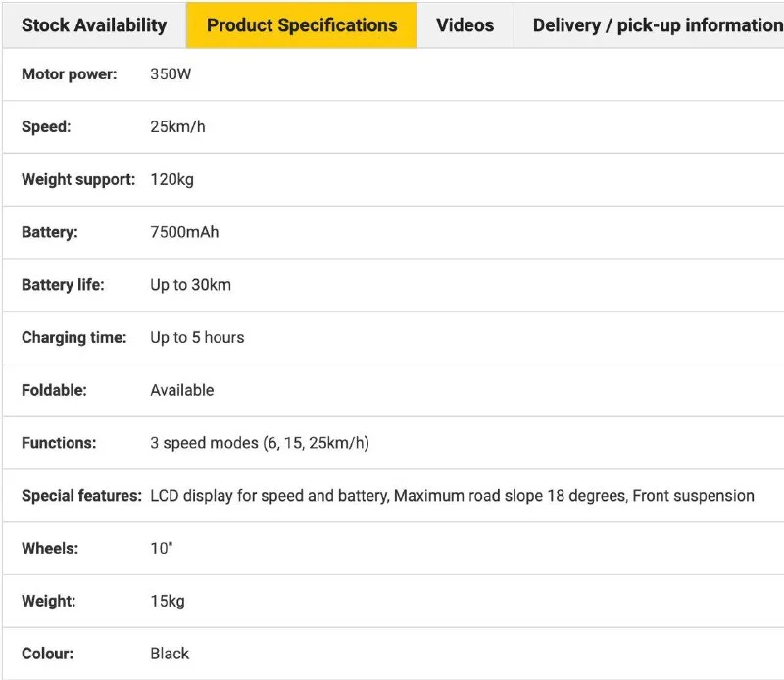
Task: Click the 350W motor power value
Action: pos(171,74)
